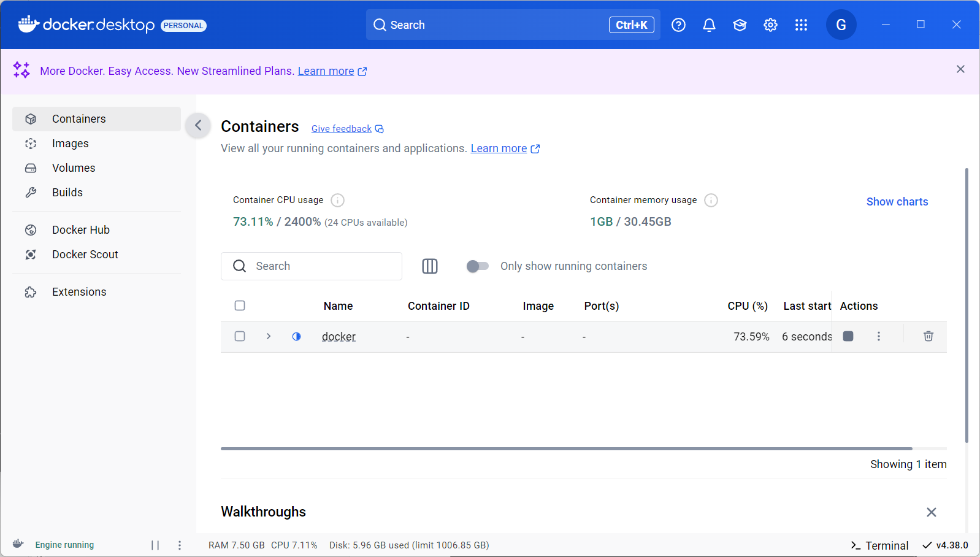The width and height of the screenshot is (980, 557).
Task: Click Container memory usage info icon
Action: (711, 200)
